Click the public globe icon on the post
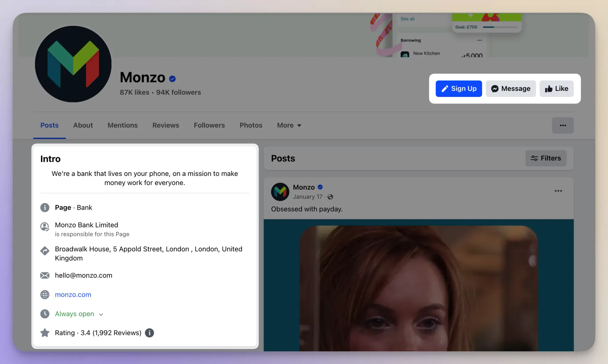The image size is (608, 364). pos(330,197)
